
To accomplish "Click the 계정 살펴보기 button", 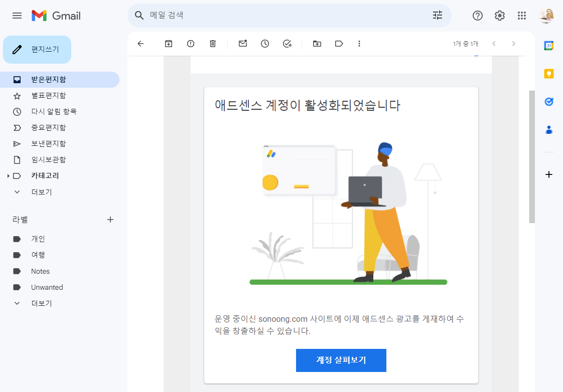I will click(341, 360).
